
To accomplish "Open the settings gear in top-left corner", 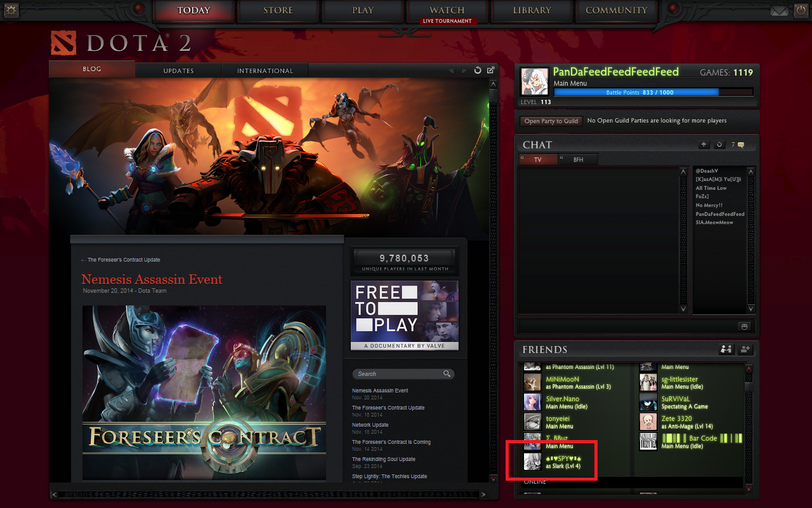I will (11, 10).
